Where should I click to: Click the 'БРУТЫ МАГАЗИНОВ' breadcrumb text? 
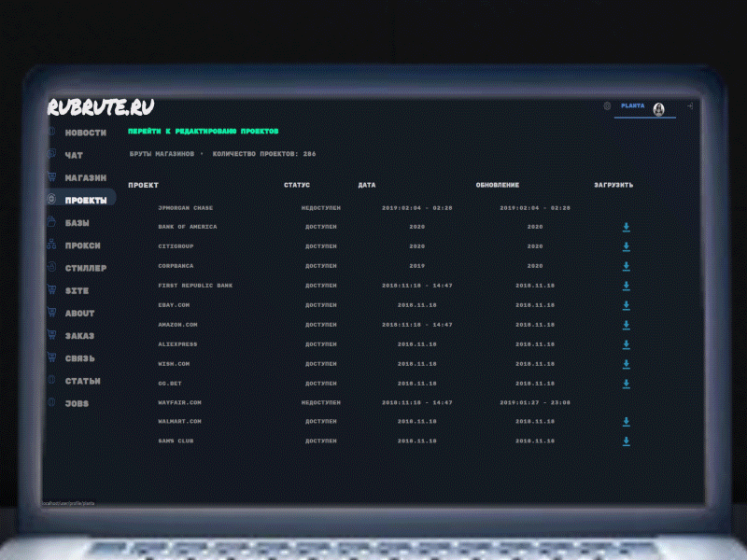pos(162,154)
